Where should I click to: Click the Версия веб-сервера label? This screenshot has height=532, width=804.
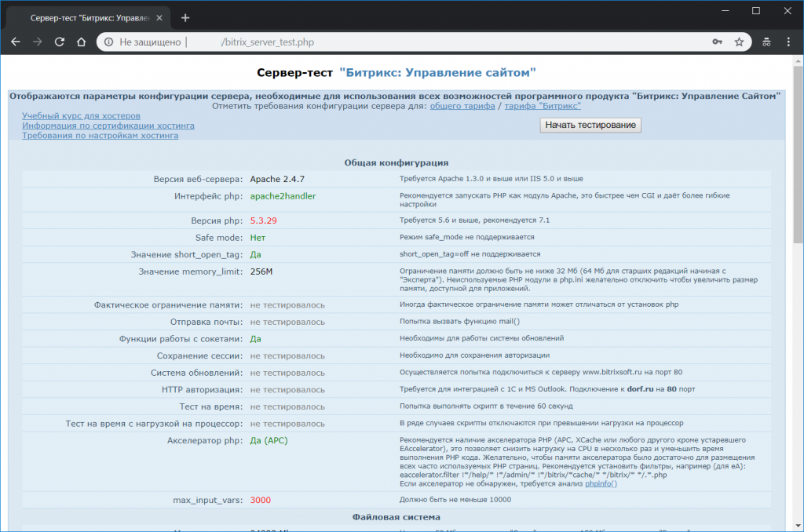pyautogui.click(x=198, y=179)
